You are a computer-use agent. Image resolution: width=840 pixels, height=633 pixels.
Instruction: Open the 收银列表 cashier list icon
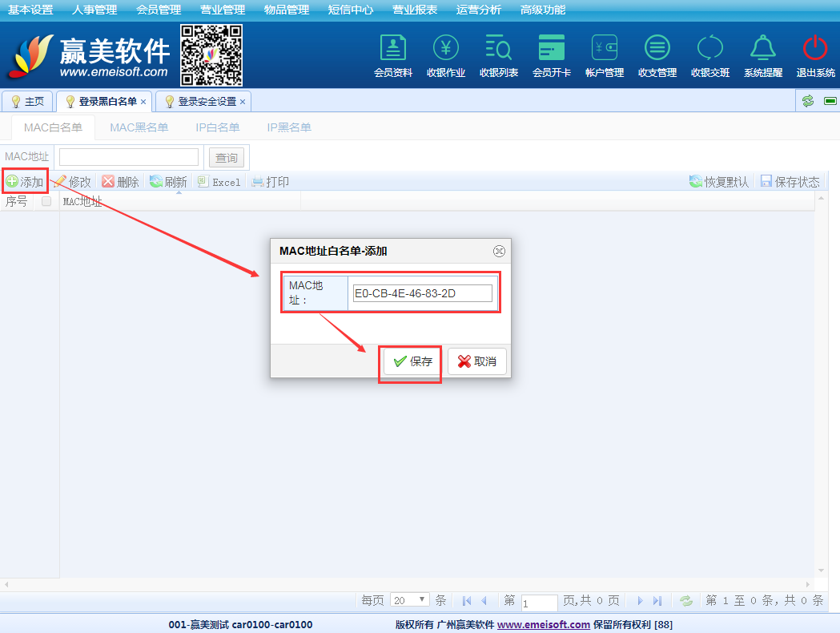pyautogui.click(x=499, y=50)
